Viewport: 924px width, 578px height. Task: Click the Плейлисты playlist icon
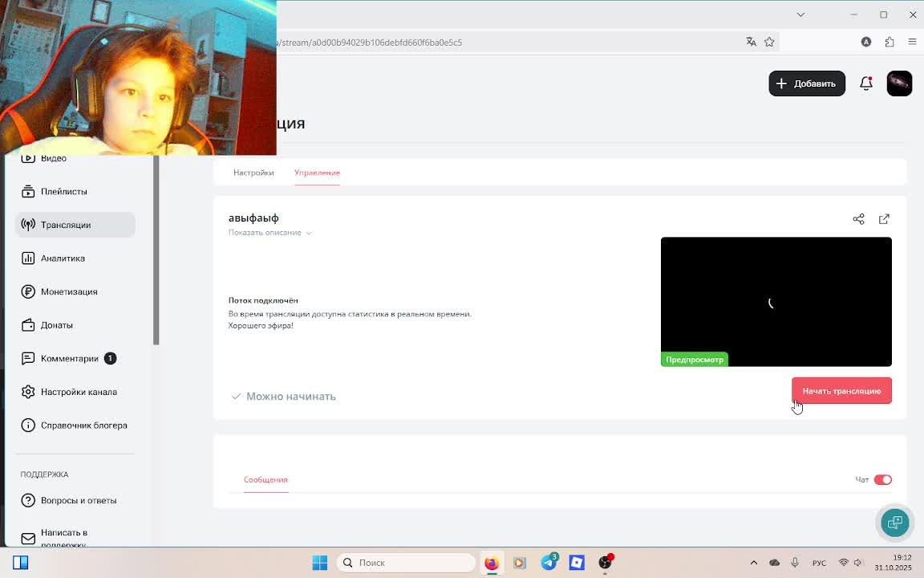pos(28,192)
